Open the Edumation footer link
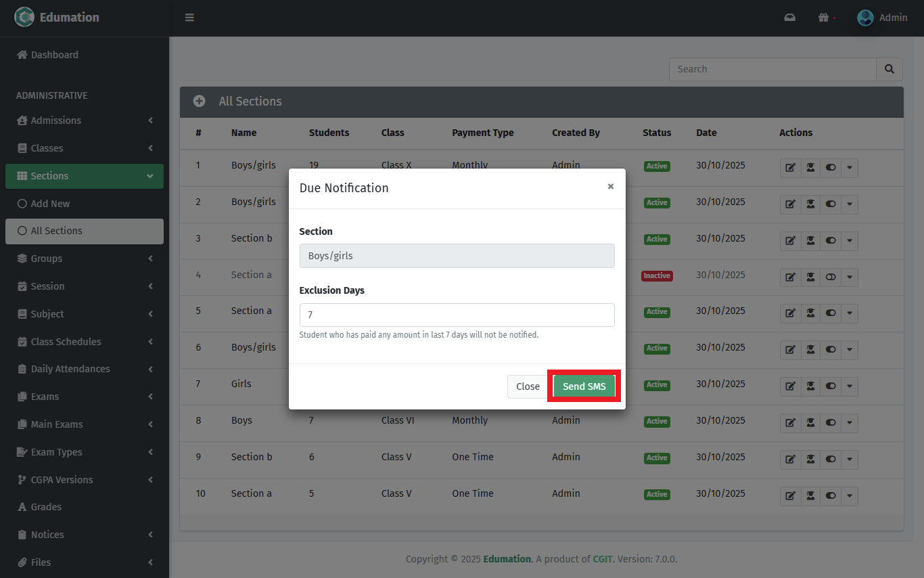The image size is (924, 578). (507, 559)
